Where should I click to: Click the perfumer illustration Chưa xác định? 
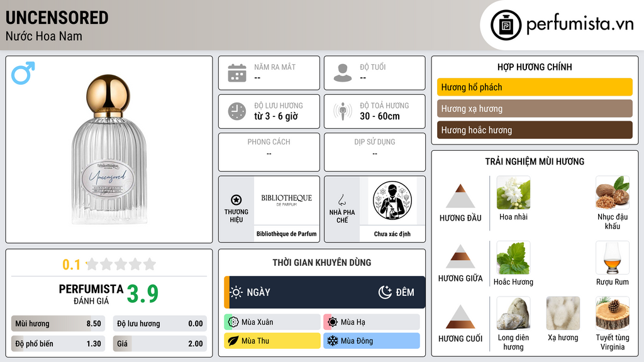392,200
